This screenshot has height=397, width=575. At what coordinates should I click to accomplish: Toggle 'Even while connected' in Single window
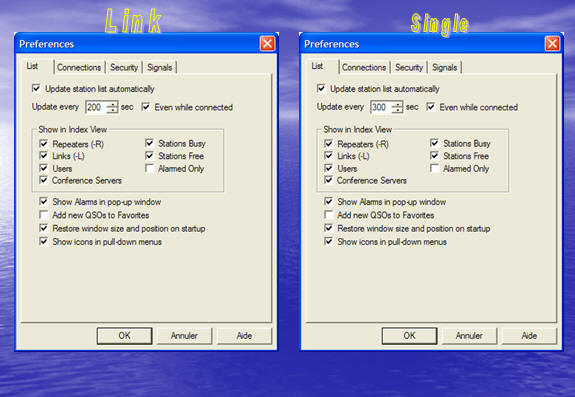[x=431, y=107]
